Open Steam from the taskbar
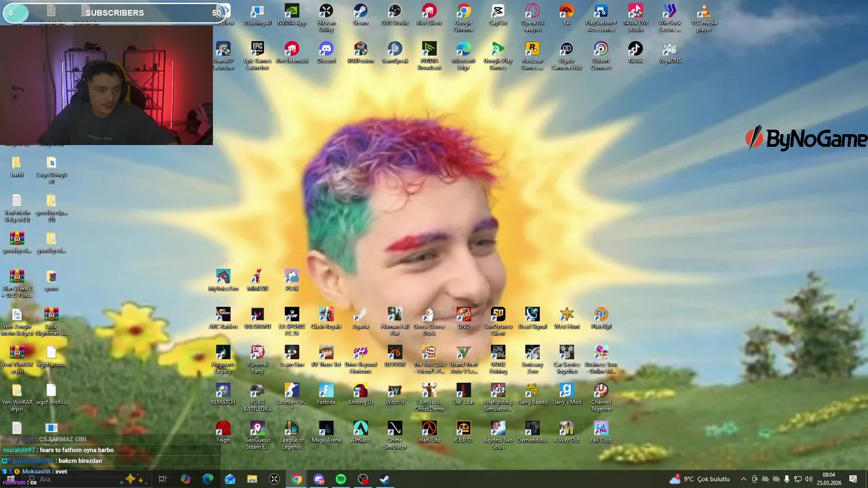 click(384, 479)
